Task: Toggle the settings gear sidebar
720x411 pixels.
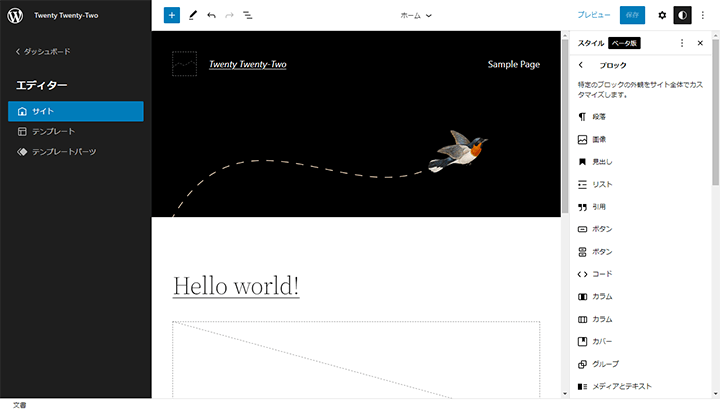Action: (x=662, y=16)
